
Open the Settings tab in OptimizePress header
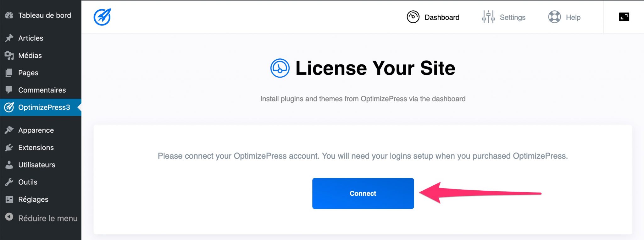[x=503, y=17]
